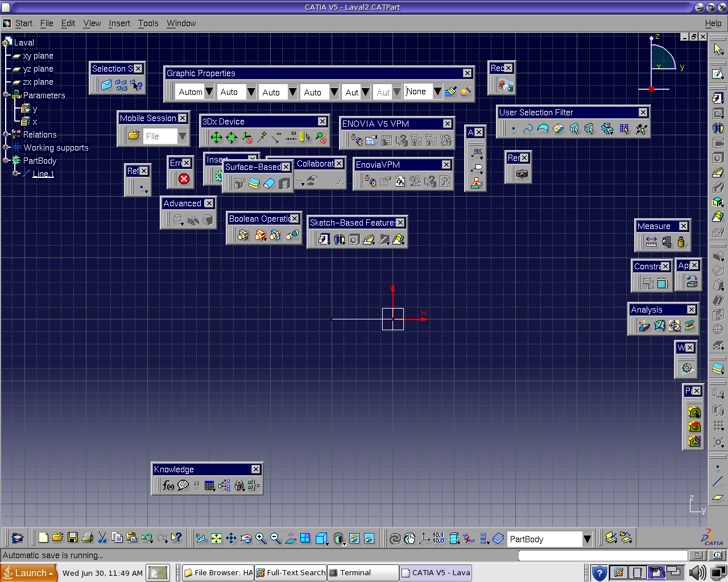The width and height of the screenshot is (728, 582).
Task: Click the Pad icon in Sketch-Based Features
Action: click(x=324, y=239)
